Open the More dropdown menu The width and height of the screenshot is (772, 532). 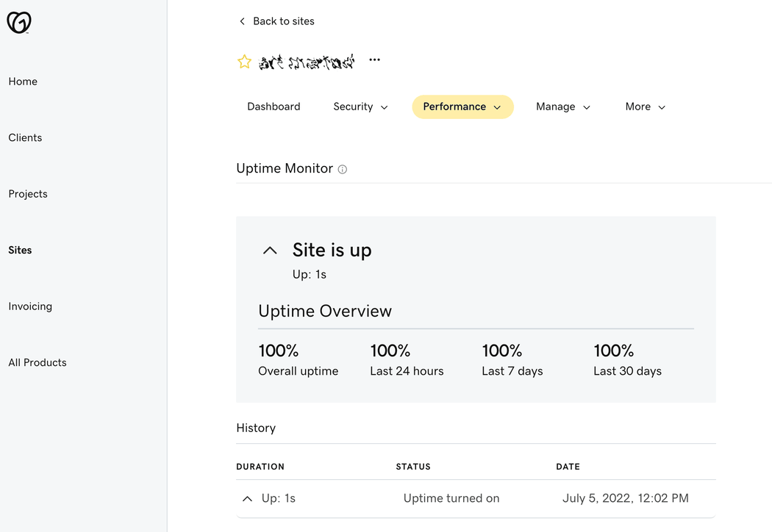point(646,107)
